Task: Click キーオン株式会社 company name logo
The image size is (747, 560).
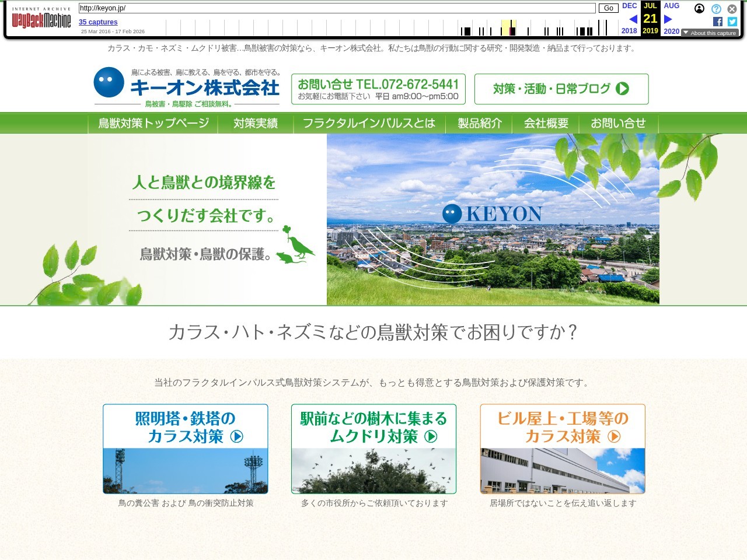Action: (x=205, y=88)
